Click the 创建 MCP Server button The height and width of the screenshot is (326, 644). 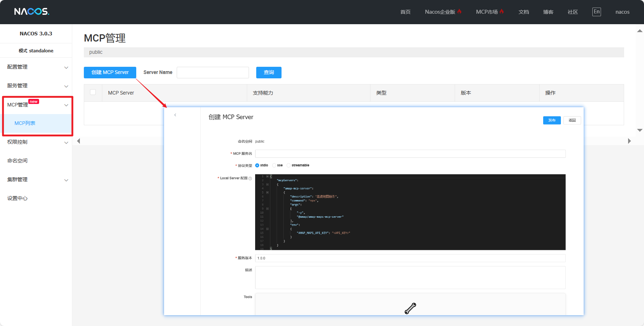point(110,73)
